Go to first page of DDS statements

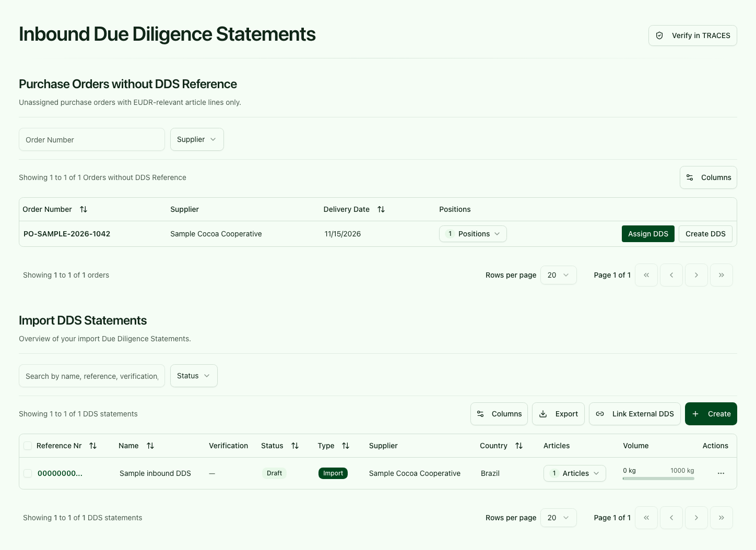point(646,518)
